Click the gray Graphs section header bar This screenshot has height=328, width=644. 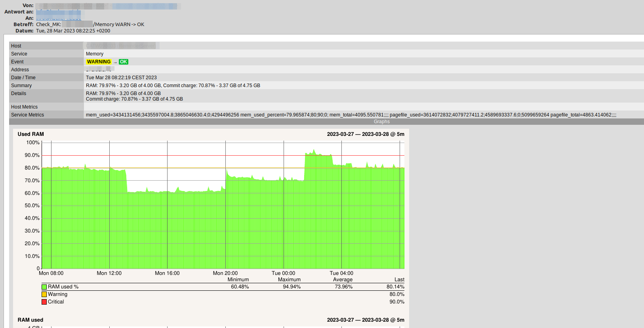[x=381, y=122]
